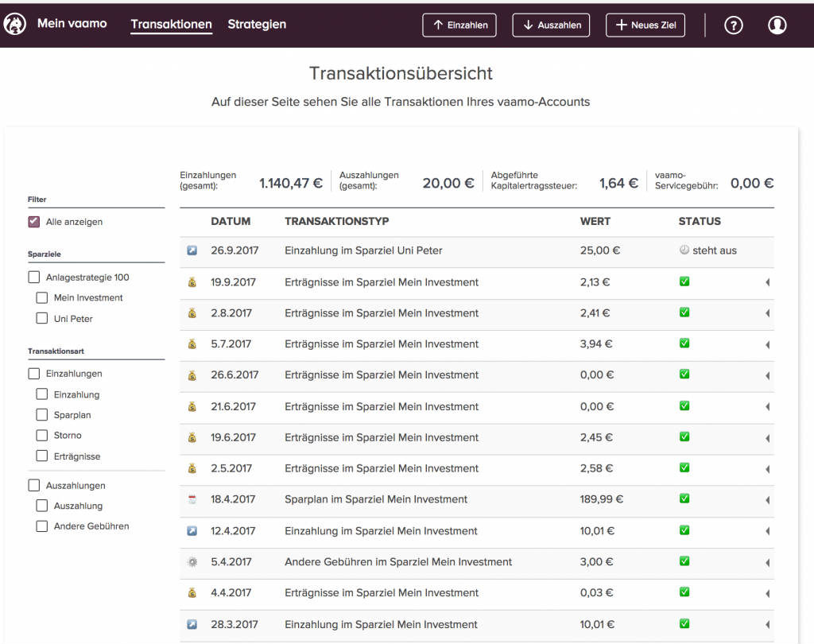Click the 'TRANSAKTIONSTYP' column header
Viewport: 814px width, 644px height.
[x=337, y=221]
